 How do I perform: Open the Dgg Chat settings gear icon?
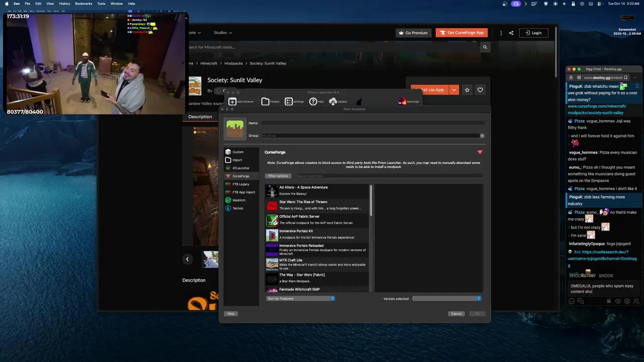(x=627, y=301)
